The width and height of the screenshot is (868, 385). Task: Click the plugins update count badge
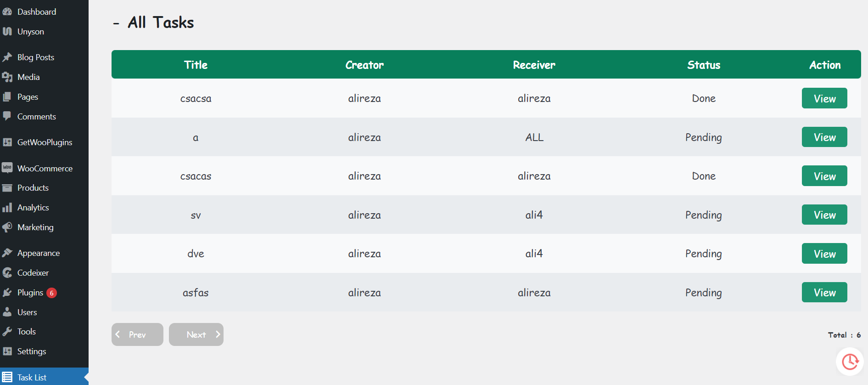(52, 293)
